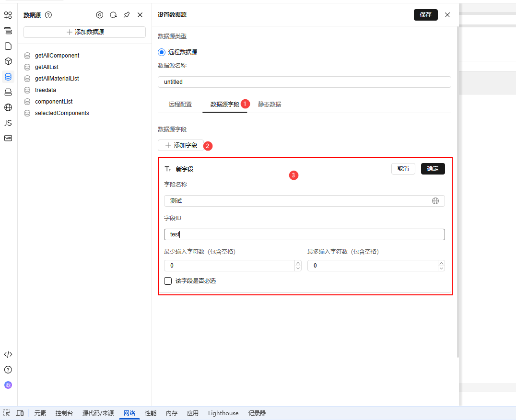Click the 添加字段 button
The height and width of the screenshot is (420, 516).
tap(181, 145)
